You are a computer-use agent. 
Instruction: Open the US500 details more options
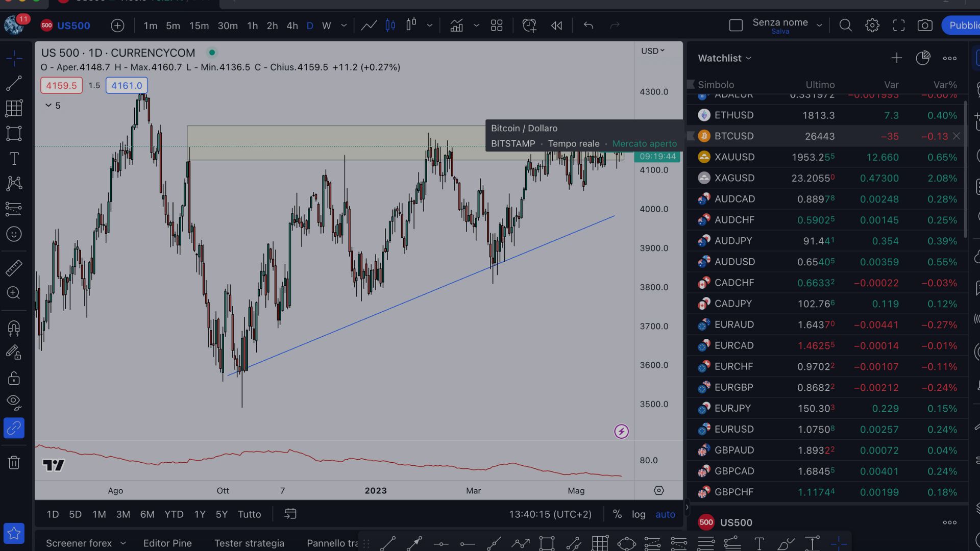(x=950, y=522)
